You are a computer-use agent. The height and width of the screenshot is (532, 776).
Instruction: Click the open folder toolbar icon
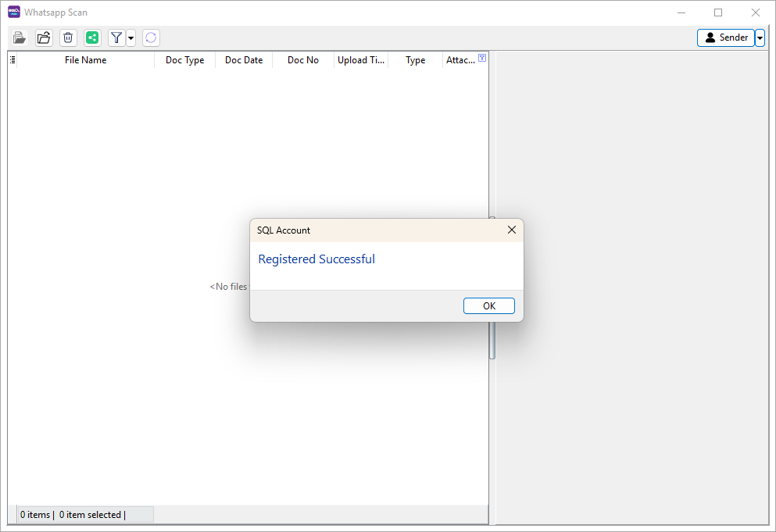44,37
